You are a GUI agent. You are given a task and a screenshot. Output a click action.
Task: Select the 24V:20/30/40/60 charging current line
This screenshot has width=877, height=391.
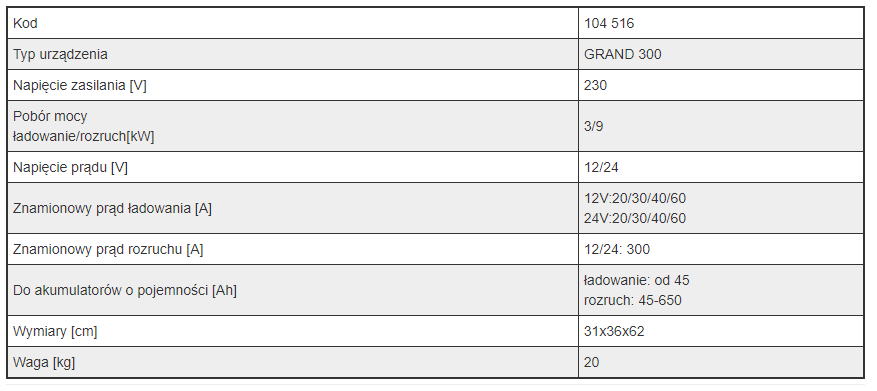pyautogui.click(x=635, y=219)
